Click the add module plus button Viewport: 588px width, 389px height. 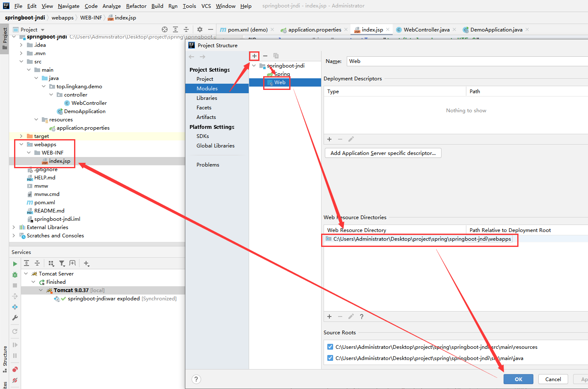pyautogui.click(x=254, y=56)
